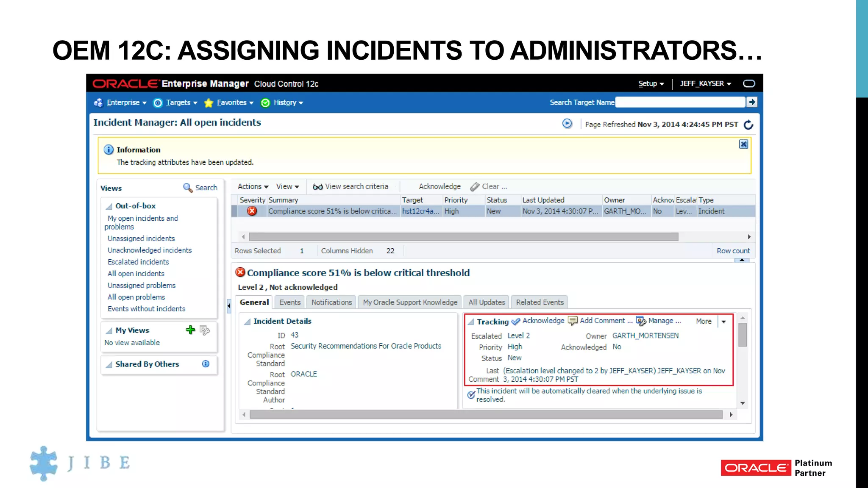Open the hst12cr4a target link
The height and width of the screenshot is (488, 868).
pyautogui.click(x=420, y=211)
